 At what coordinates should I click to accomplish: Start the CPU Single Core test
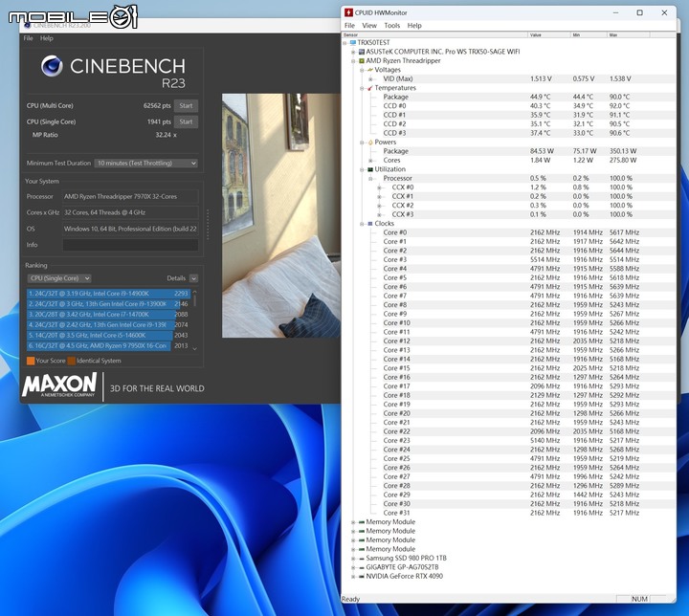tap(186, 121)
